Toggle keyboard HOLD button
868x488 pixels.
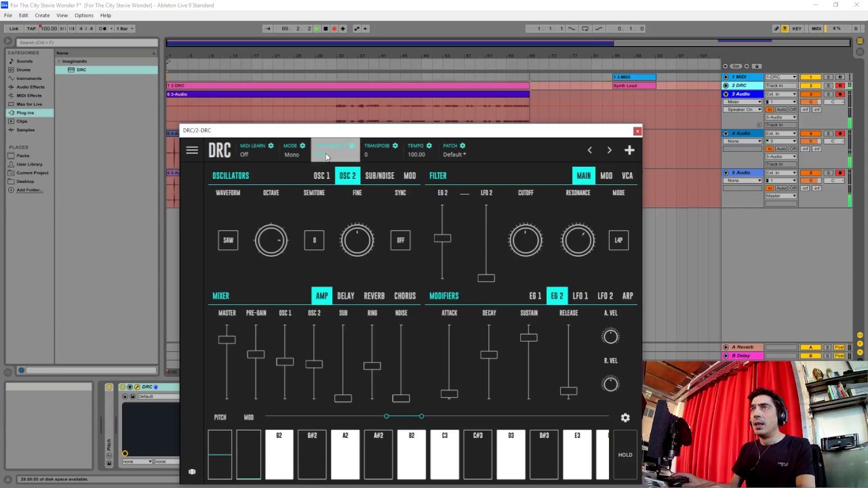[625, 455]
